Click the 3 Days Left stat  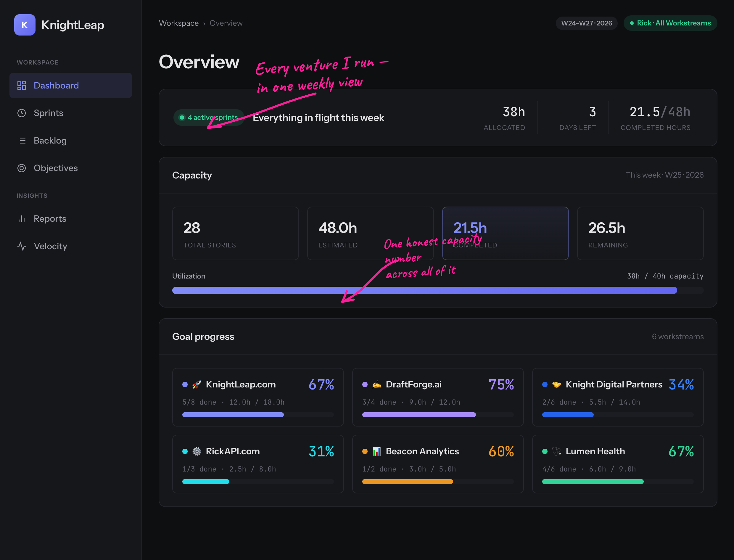(578, 118)
